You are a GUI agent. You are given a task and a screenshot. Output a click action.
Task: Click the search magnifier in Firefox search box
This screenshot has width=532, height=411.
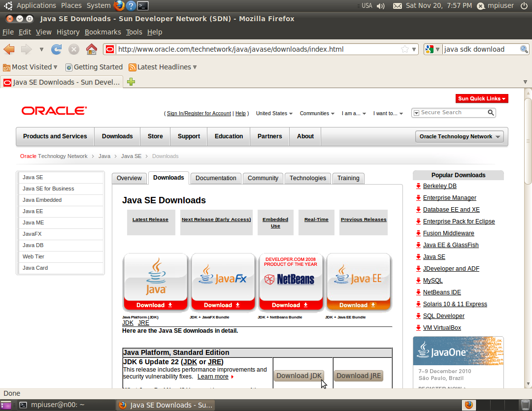524,49
